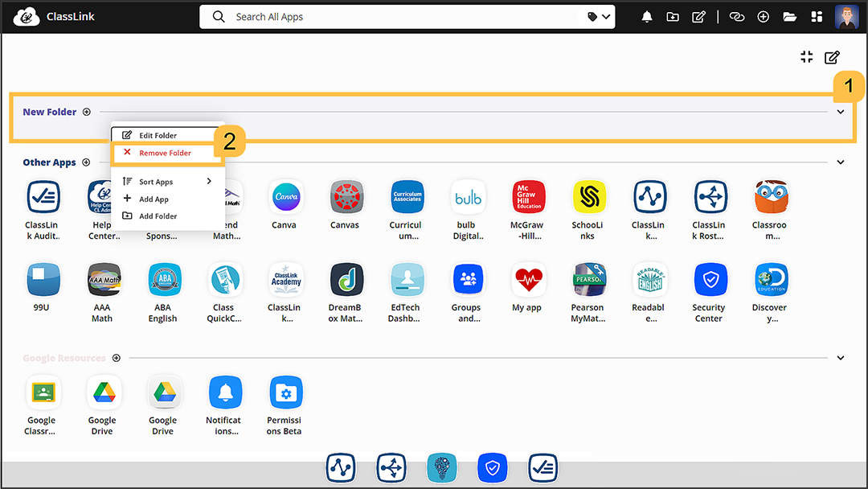Image resolution: width=868 pixels, height=489 pixels.
Task: Select Edit Folder in the context menu
Action: coord(158,135)
